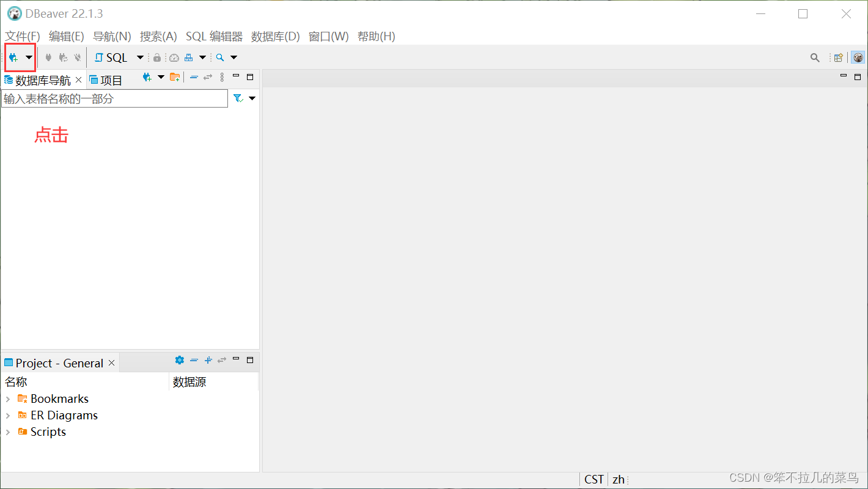Maximize the Project - General view

[x=250, y=360]
